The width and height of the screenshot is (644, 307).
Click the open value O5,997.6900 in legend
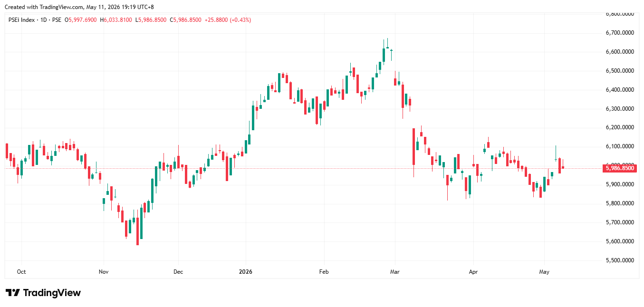point(81,20)
